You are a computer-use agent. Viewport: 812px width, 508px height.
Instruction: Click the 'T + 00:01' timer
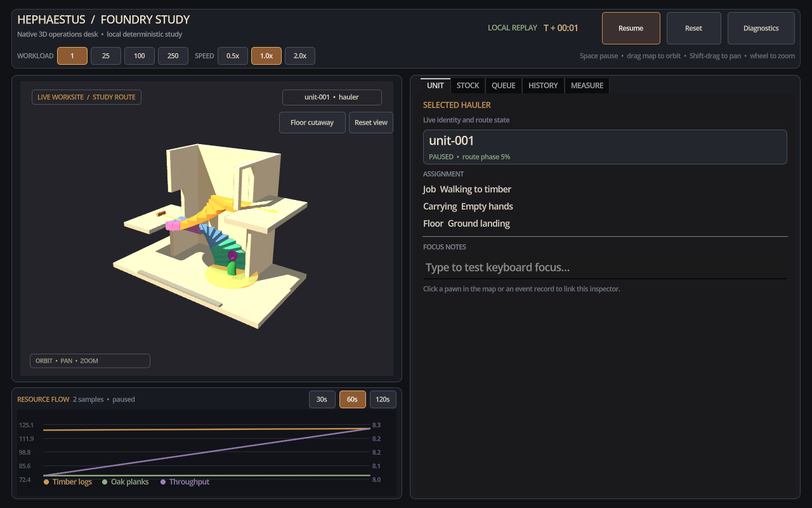pos(561,28)
